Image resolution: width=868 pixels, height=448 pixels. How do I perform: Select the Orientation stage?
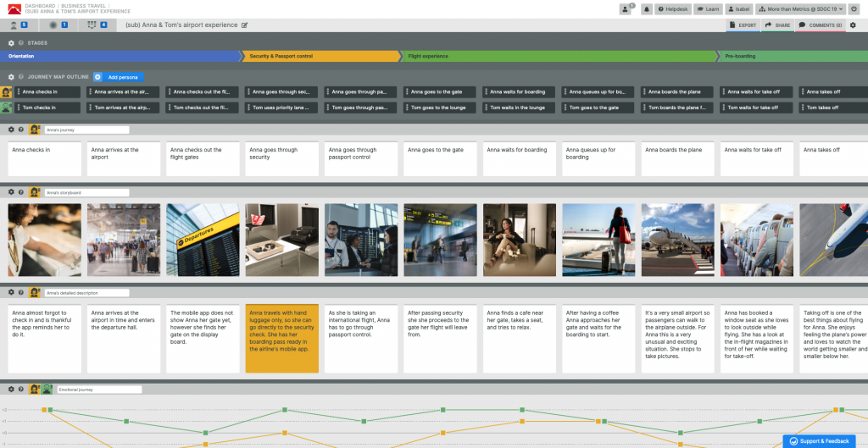click(120, 56)
